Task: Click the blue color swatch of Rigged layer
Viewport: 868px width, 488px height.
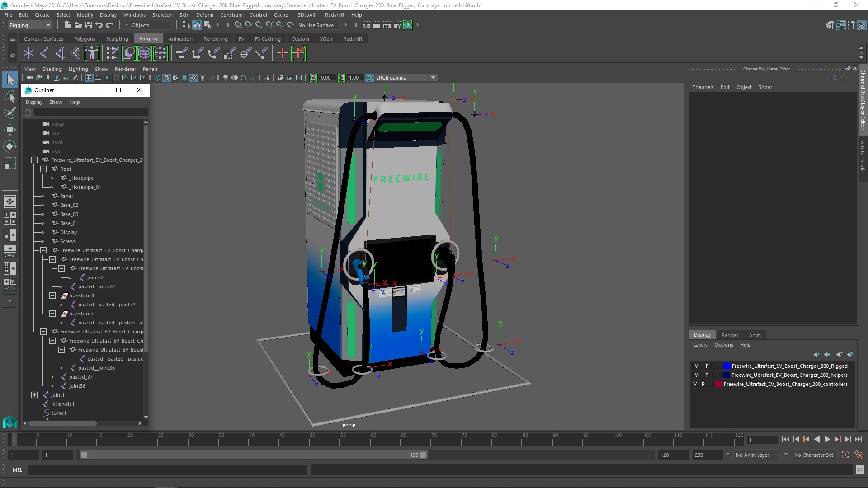Action: coord(726,366)
